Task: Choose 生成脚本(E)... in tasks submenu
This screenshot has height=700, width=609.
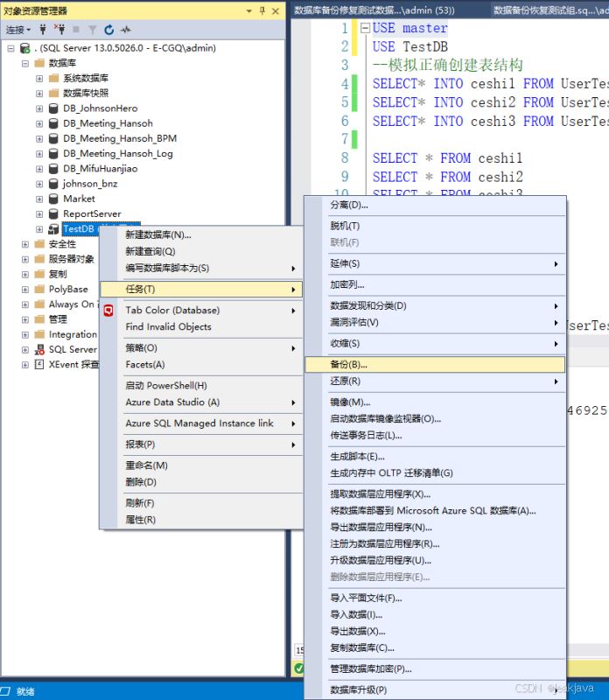Action: coord(436,457)
